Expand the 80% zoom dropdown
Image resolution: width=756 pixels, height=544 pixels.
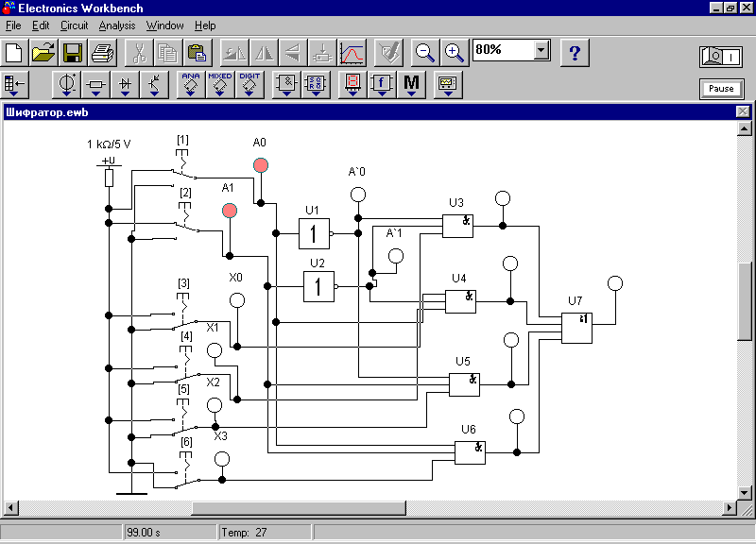pyautogui.click(x=541, y=50)
